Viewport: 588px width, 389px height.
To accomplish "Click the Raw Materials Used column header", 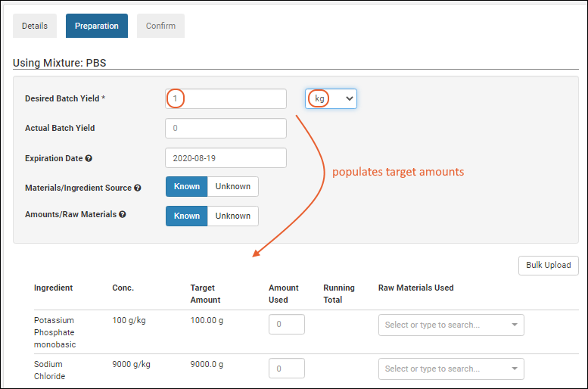I will pos(415,288).
